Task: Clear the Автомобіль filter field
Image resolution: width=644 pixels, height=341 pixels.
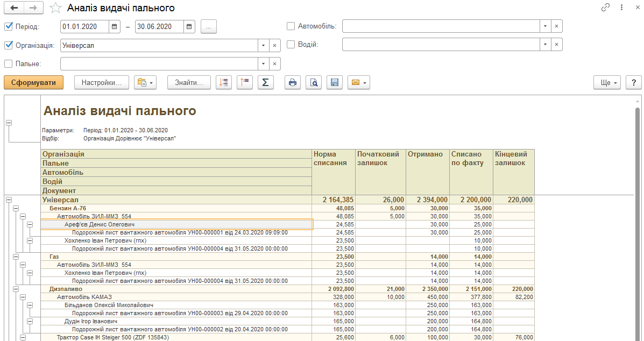Action: 556,26
